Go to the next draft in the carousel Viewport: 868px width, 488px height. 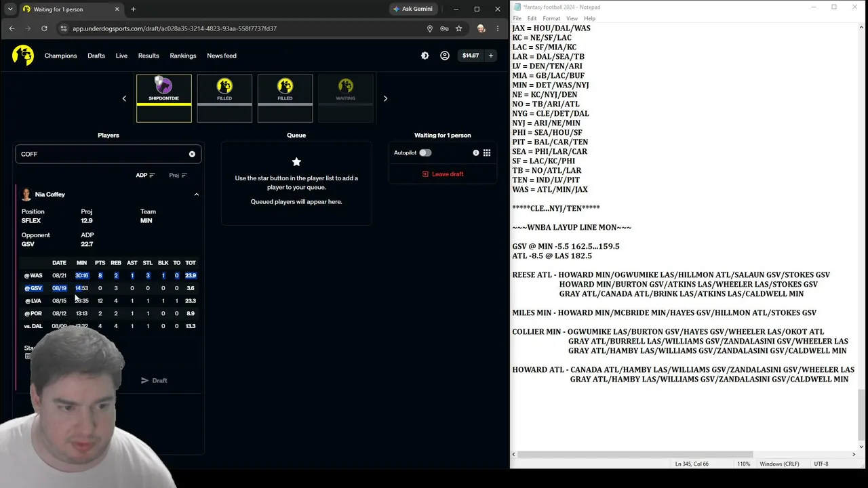pos(385,98)
